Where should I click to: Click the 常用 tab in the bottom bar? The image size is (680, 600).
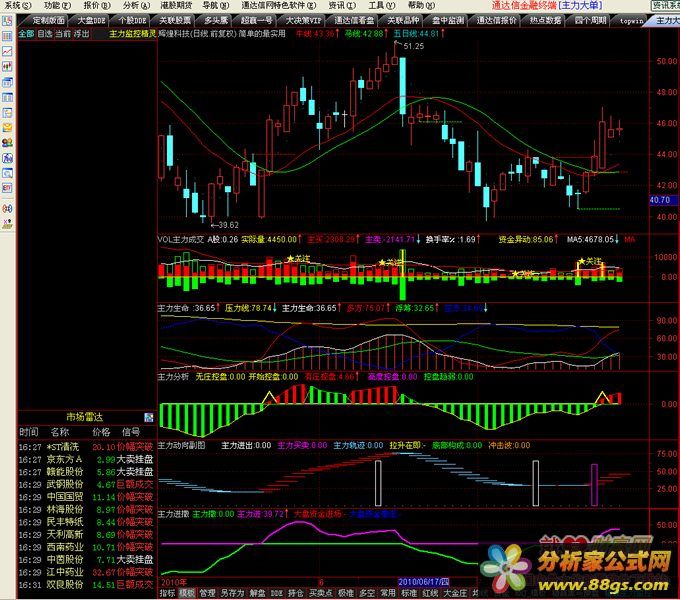388,593
